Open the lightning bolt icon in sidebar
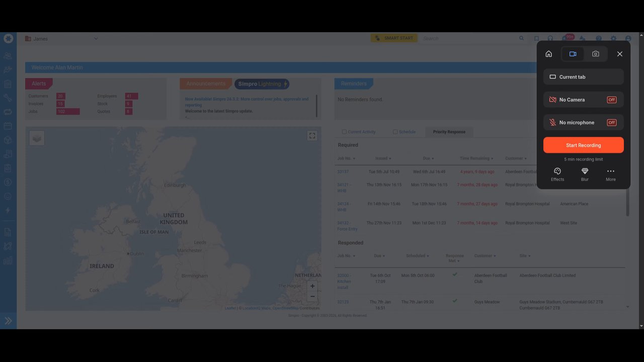This screenshot has width=644, height=362. click(x=8, y=210)
